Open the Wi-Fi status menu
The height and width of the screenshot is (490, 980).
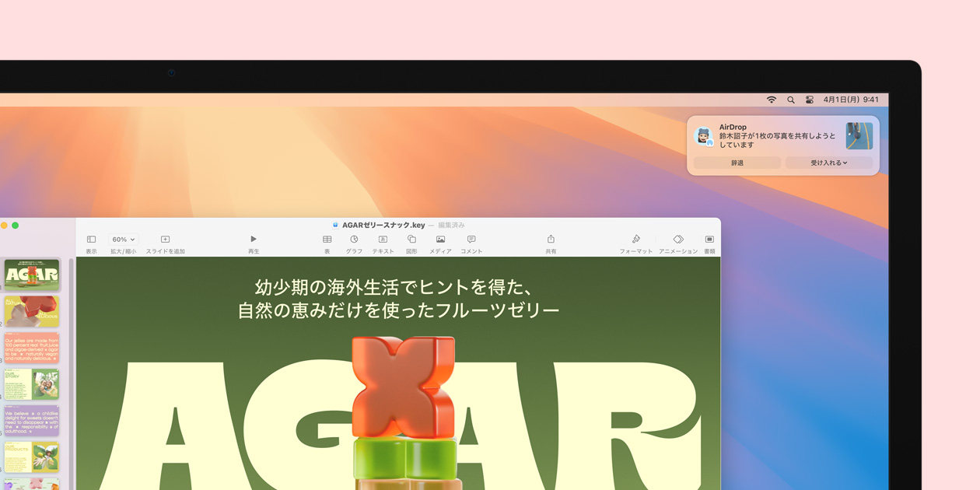(772, 100)
